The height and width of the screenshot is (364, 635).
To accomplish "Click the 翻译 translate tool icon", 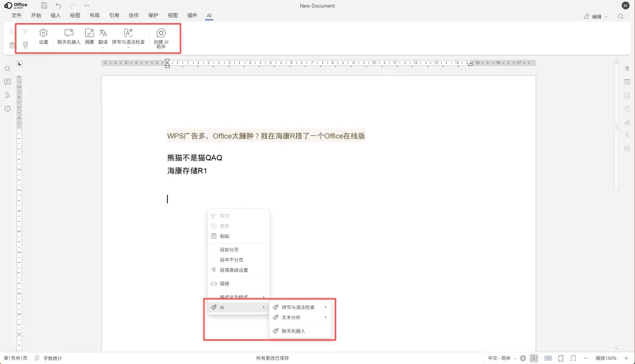I will point(103,33).
